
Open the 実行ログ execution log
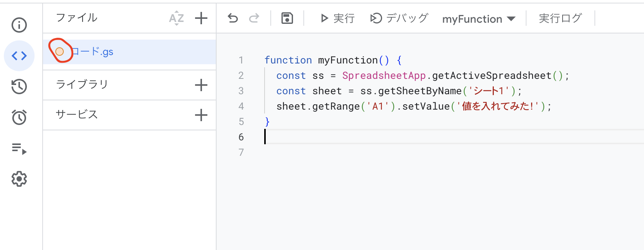(560, 18)
